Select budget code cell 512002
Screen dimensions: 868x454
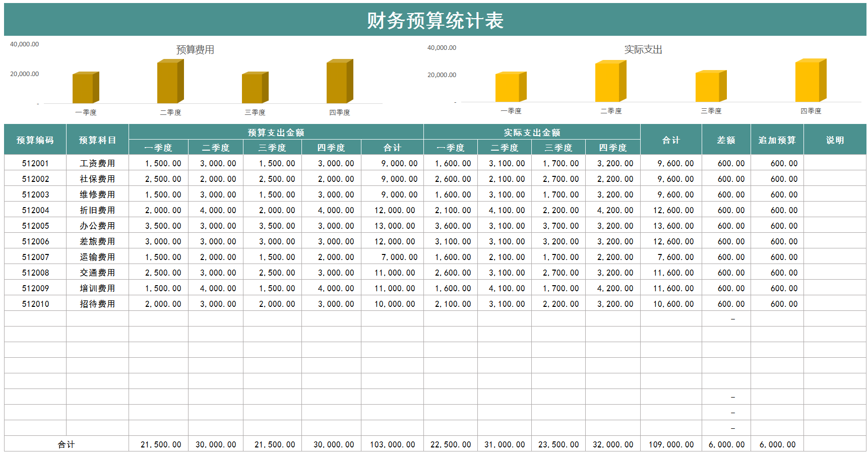pos(35,179)
